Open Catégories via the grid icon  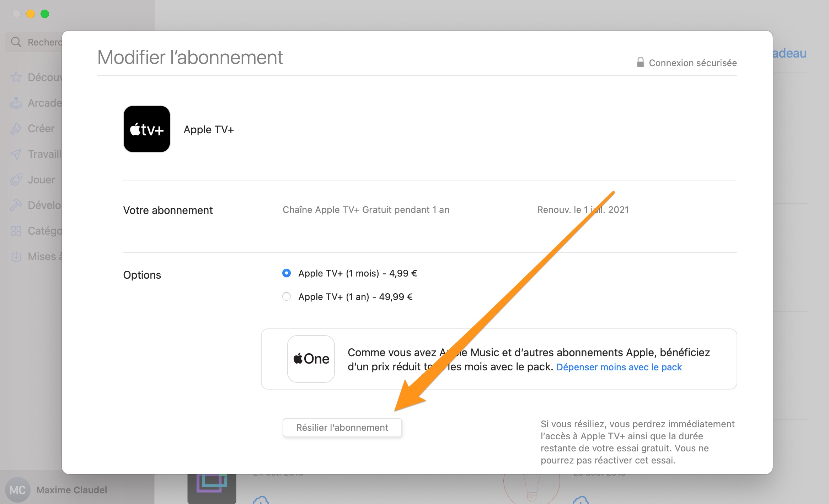point(16,231)
